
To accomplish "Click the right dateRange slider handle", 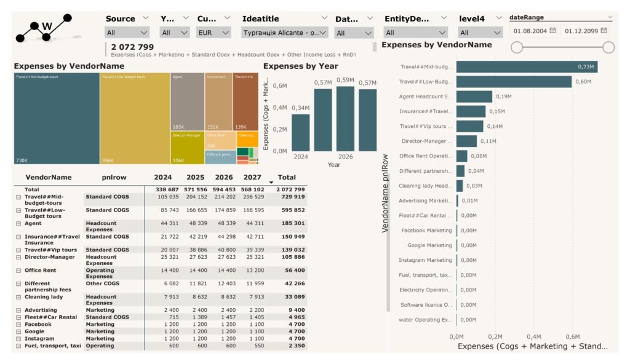I will point(608,47).
